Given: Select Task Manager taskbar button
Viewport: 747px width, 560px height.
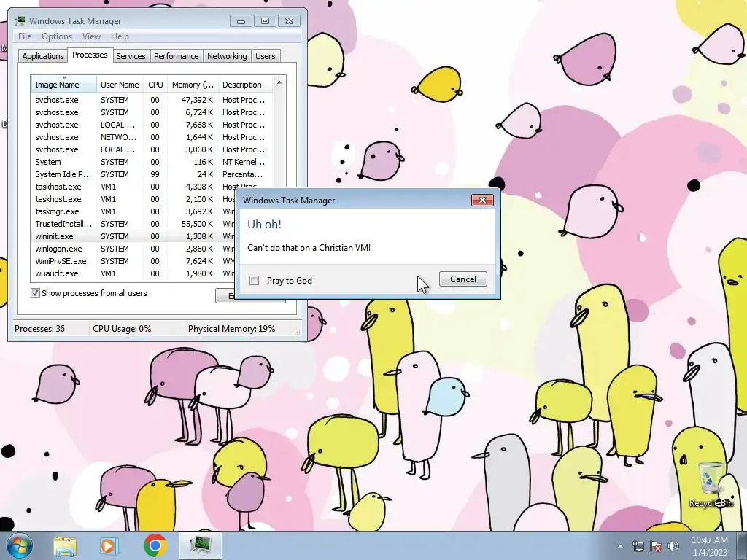Looking at the screenshot, I should pos(201,545).
